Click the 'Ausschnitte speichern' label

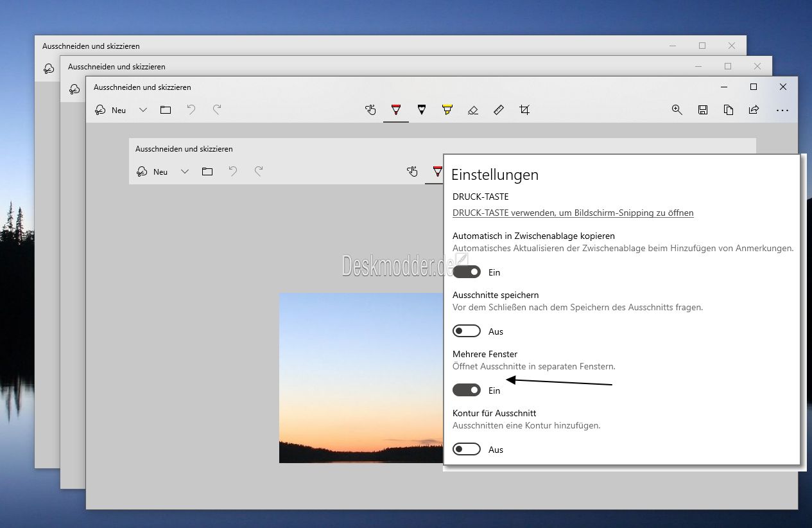(496, 295)
